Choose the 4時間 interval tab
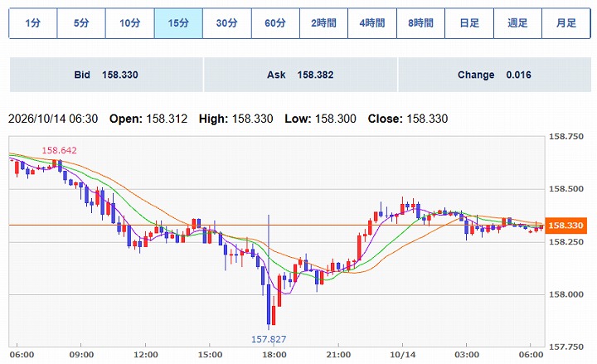The height and width of the screenshot is (364, 597). (372, 23)
